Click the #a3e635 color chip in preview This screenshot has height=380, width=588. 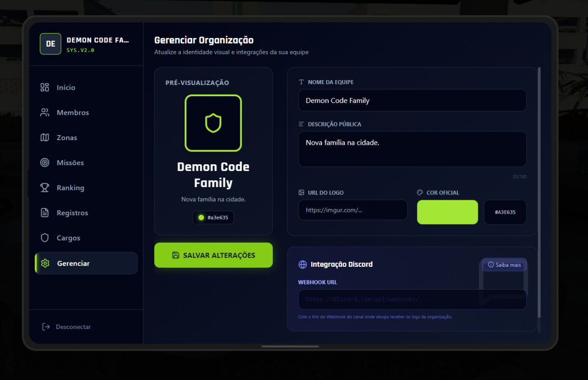click(213, 217)
